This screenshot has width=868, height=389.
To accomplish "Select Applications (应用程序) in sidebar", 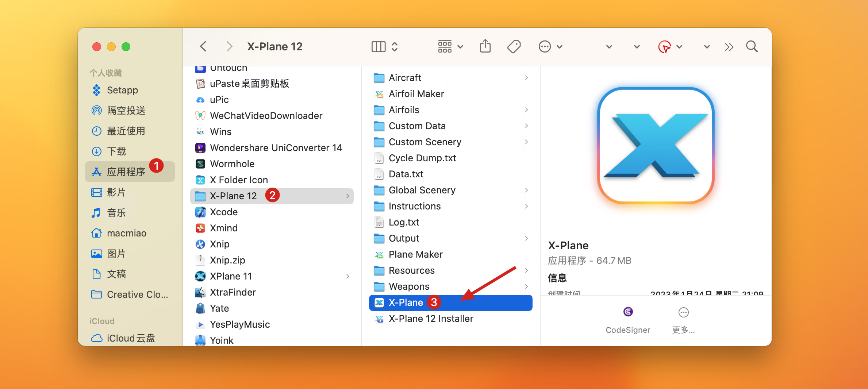I will pyautogui.click(x=126, y=172).
